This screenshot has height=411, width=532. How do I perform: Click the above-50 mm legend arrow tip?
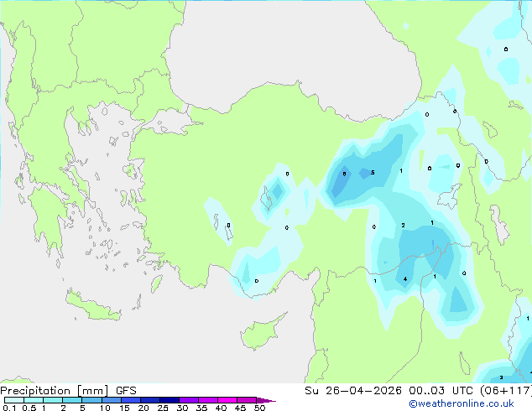(x=266, y=400)
